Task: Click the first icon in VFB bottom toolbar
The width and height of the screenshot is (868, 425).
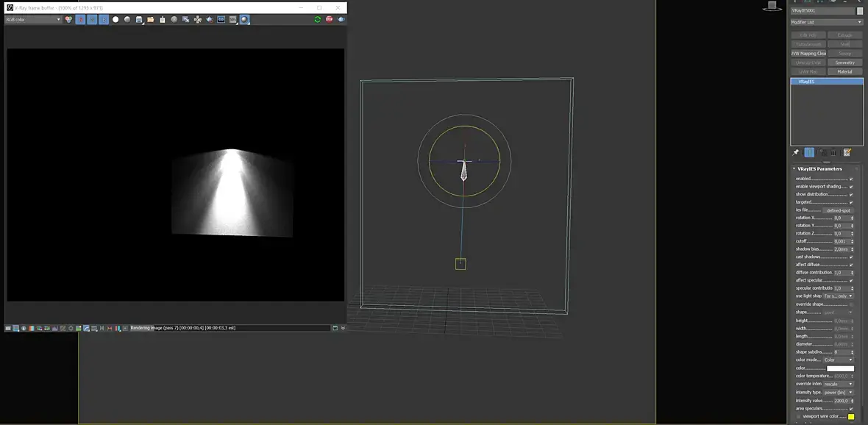Action: [8, 328]
